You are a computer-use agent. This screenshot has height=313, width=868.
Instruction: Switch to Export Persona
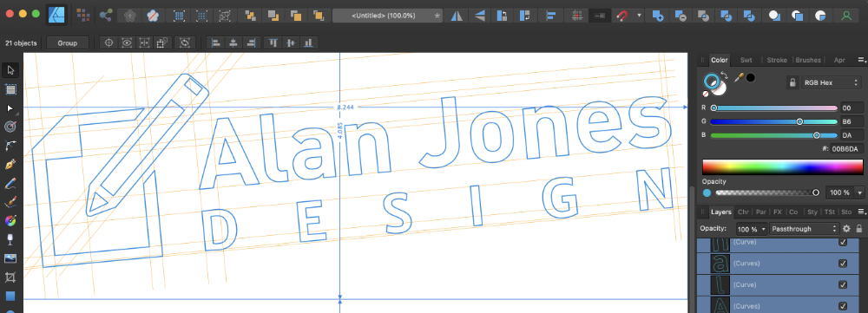(x=106, y=16)
